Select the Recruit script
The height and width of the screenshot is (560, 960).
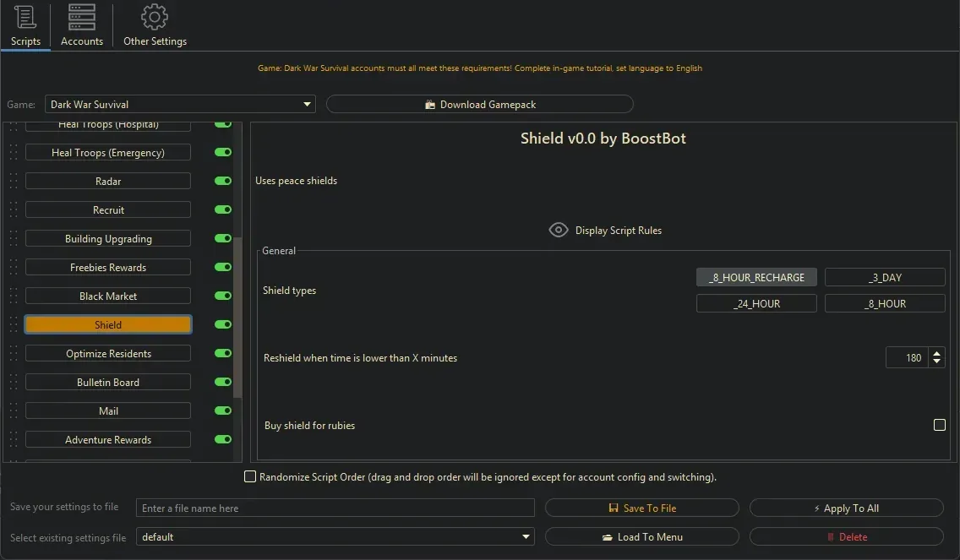(x=108, y=210)
